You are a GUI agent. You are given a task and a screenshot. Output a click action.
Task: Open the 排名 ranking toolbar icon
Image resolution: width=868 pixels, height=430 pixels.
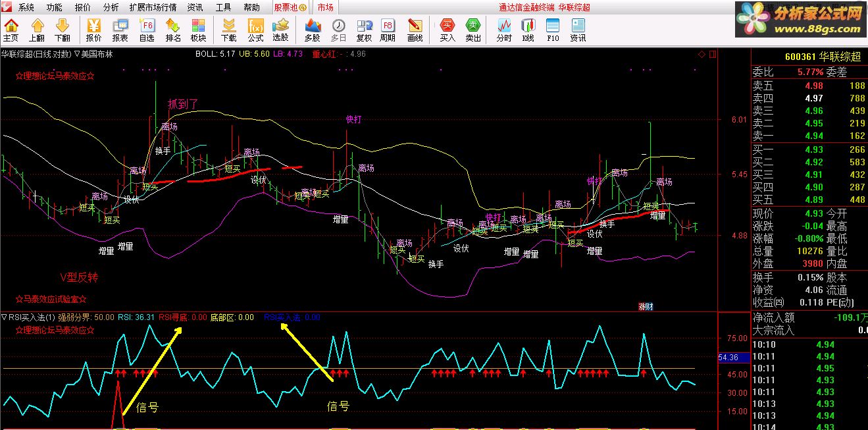click(173, 30)
